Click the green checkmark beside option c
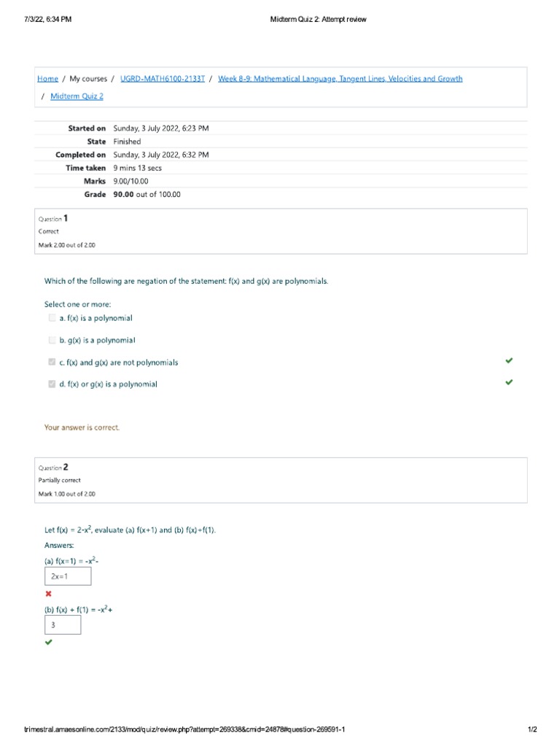 [x=509, y=360]
